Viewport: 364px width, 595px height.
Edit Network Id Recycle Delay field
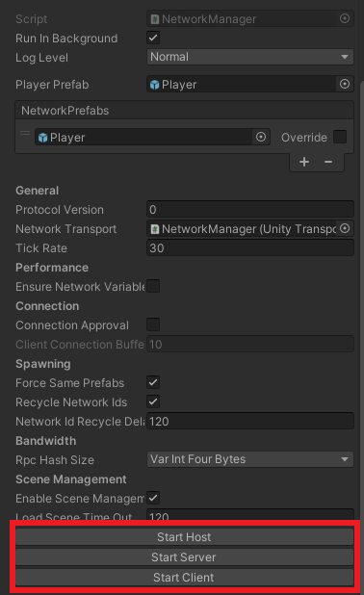(x=250, y=421)
